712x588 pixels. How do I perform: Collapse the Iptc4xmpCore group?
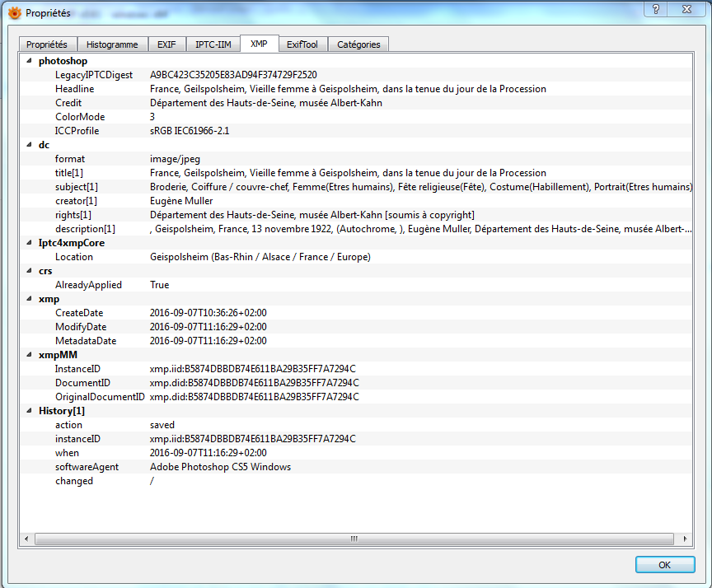(30, 243)
